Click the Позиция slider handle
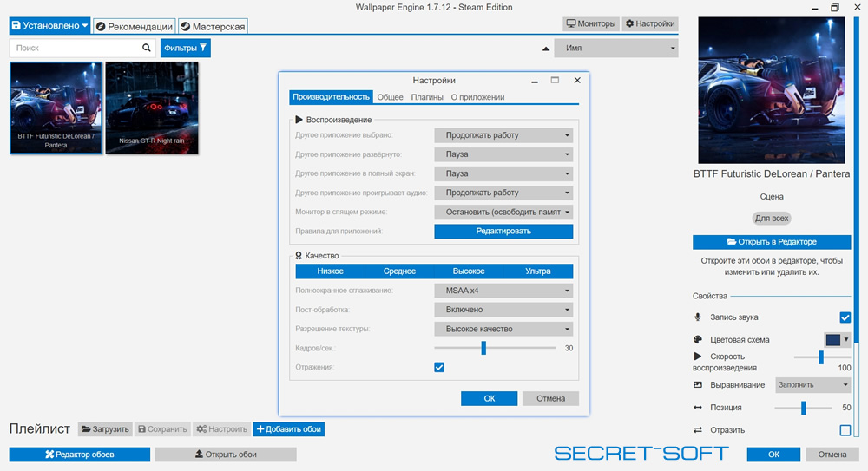 pyautogui.click(x=803, y=408)
